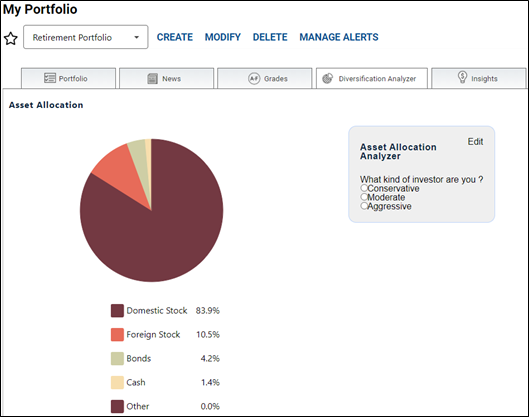This screenshot has height=417, width=529.
Task: Click the portfolio selector dropdown arrow
Action: (136, 37)
